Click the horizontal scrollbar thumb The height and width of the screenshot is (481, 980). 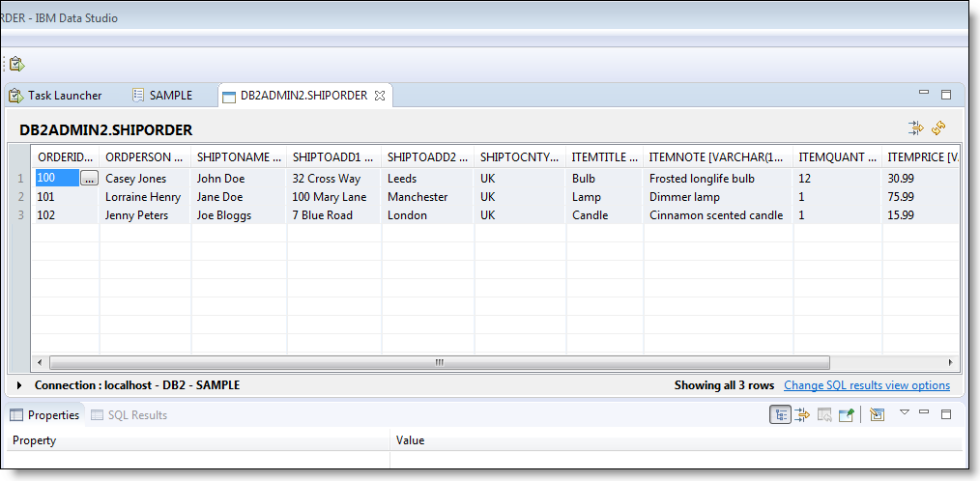(x=440, y=362)
